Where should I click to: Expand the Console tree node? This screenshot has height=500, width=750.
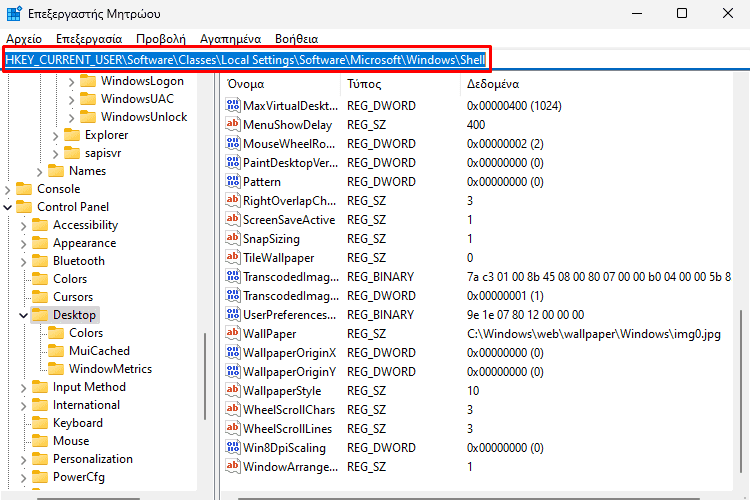click(x=8, y=189)
